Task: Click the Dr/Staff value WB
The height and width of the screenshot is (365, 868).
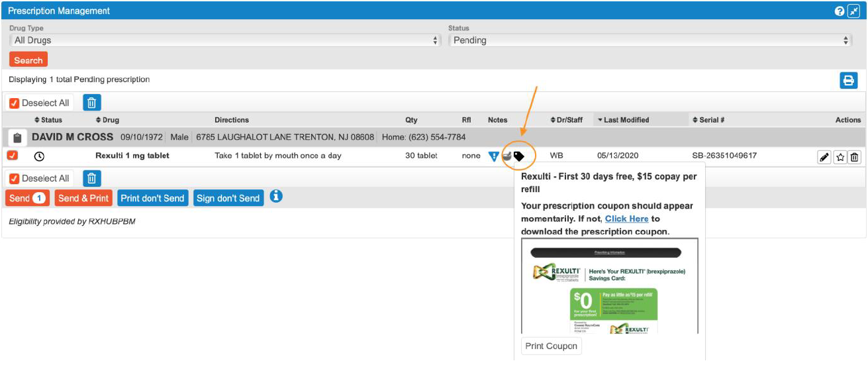Action: pyautogui.click(x=556, y=156)
